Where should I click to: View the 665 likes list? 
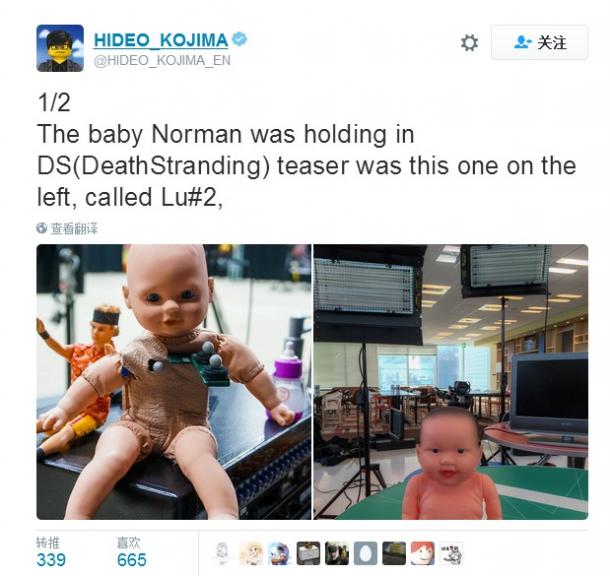pos(131,560)
